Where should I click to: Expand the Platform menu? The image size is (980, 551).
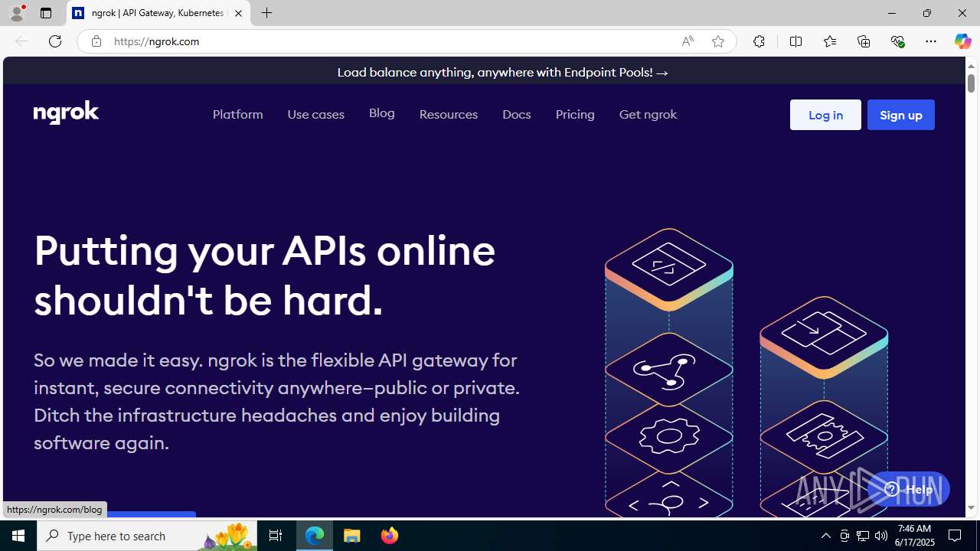point(237,114)
